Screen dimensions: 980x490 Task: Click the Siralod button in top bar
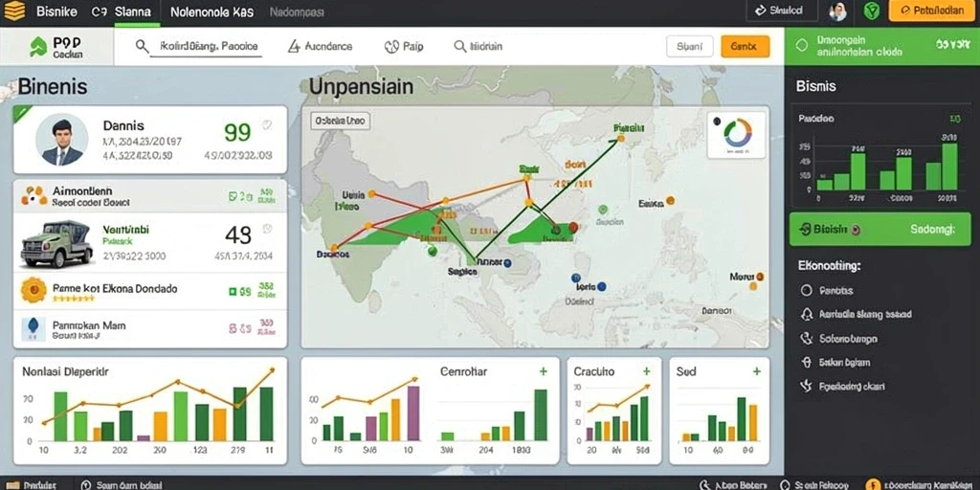point(782,11)
